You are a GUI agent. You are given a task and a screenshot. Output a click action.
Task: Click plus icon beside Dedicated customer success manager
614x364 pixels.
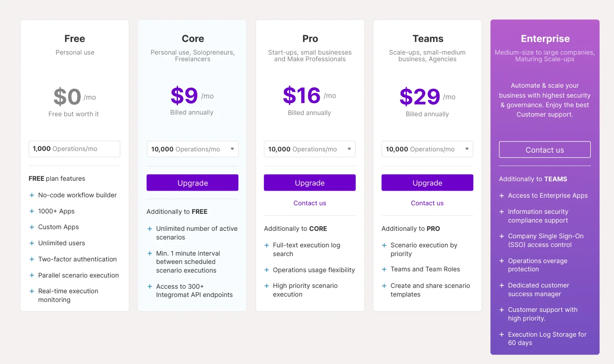click(501, 285)
